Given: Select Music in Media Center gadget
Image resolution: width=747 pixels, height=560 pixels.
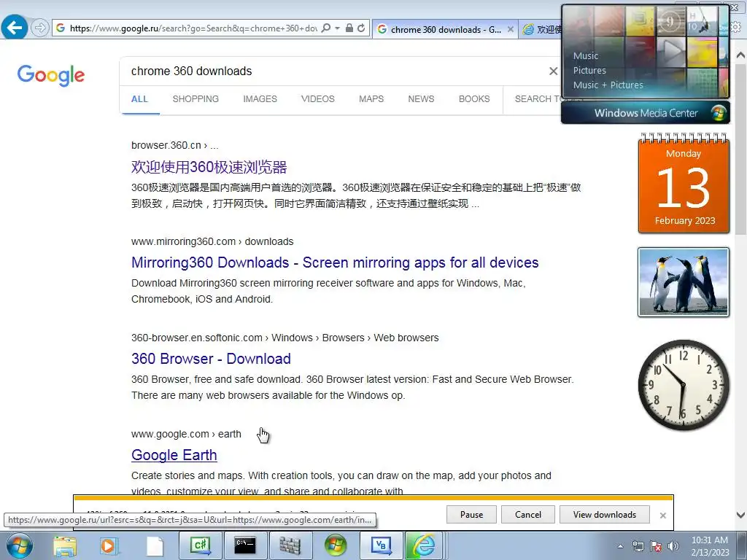Looking at the screenshot, I should click(x=586, y=55).
